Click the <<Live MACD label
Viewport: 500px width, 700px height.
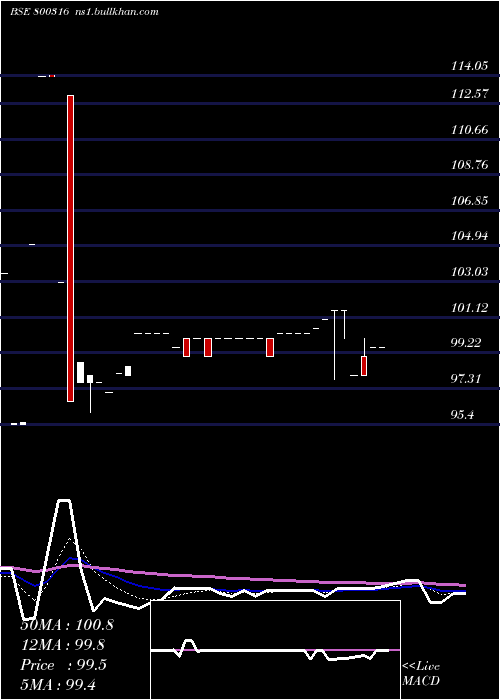pyautogui.click(x=421, y=674)
